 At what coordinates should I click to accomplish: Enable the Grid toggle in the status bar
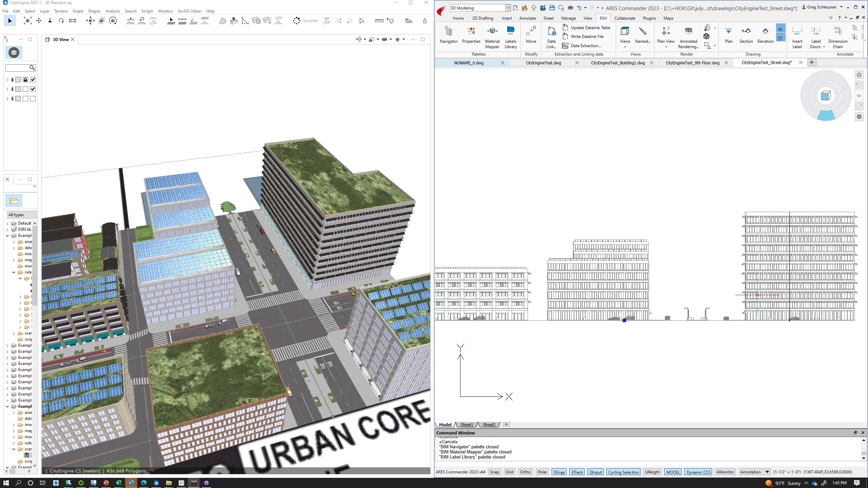[x=509, y=472]
